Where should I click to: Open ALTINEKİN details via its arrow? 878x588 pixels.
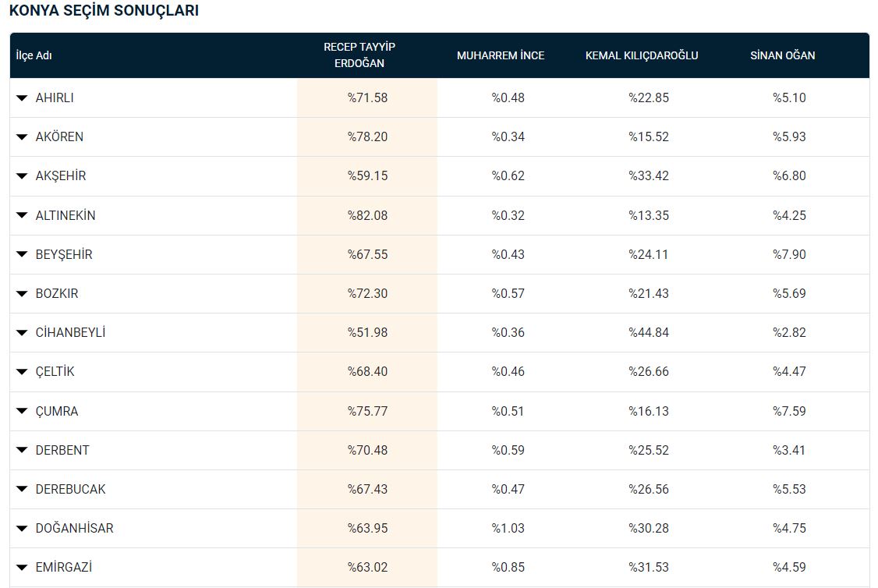22,215
